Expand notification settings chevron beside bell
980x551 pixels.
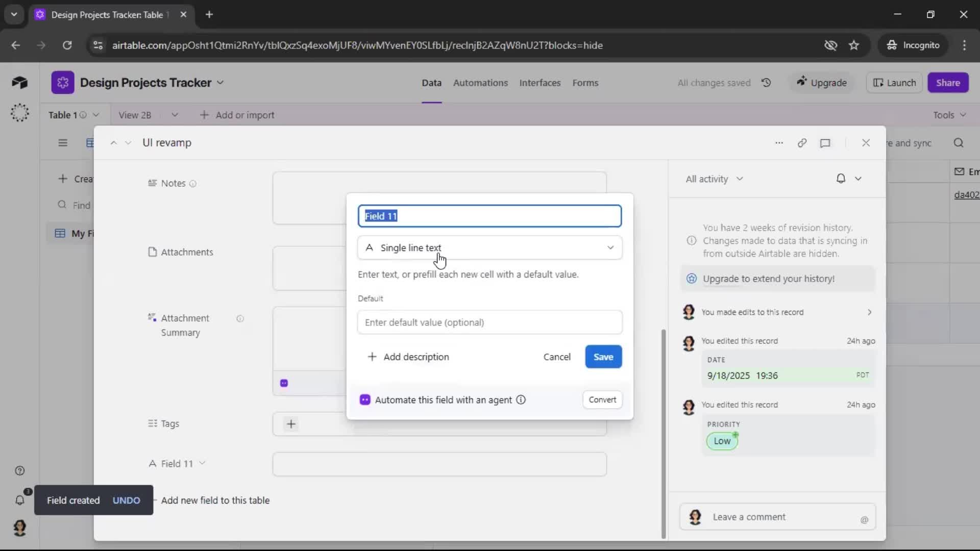click(x=858, y=179)
